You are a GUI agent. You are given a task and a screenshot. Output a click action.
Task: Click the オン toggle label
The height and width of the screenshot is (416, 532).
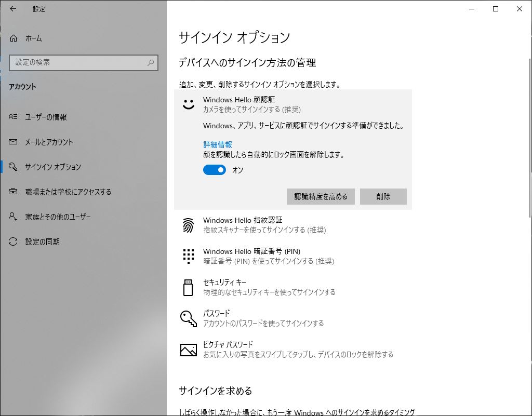coord(237,170)
